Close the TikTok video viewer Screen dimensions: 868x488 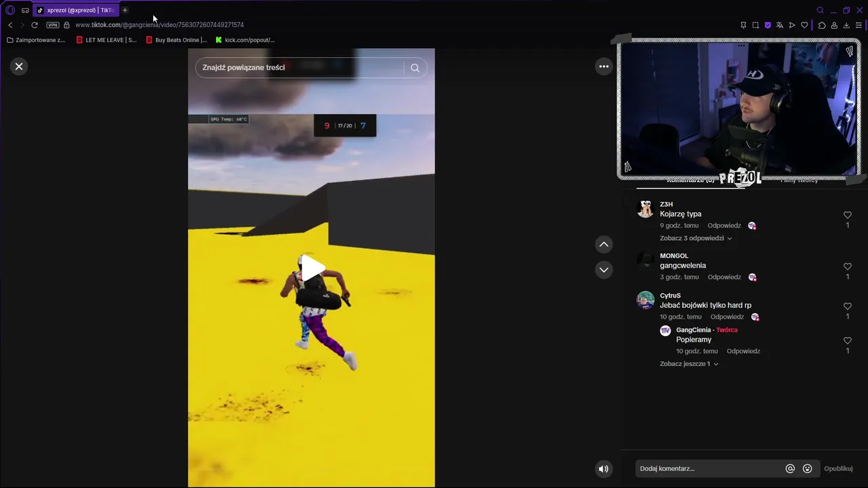(19, 66)
